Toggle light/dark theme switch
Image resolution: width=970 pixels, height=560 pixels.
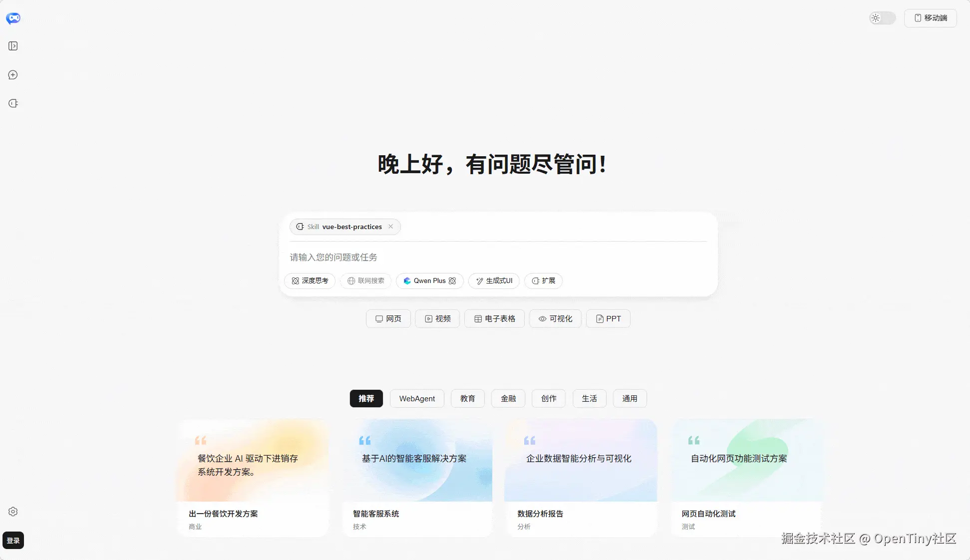point(882,18)
